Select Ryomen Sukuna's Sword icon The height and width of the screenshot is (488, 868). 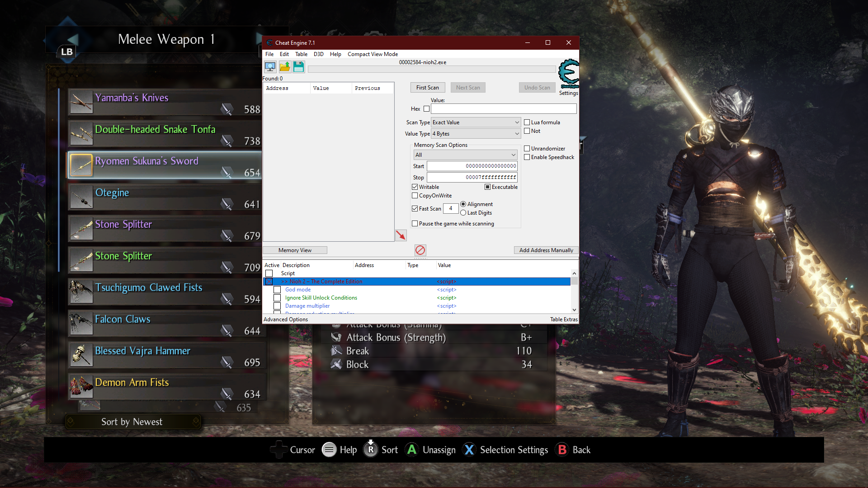(x=81, y=165)
